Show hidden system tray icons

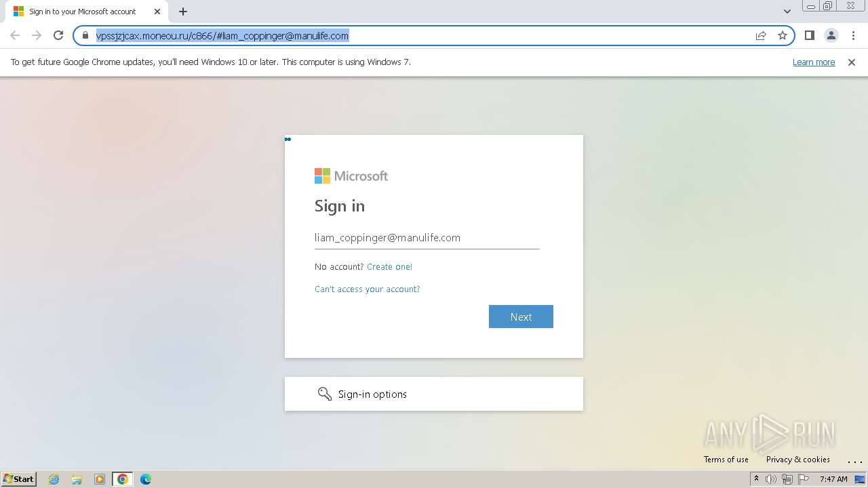(x=756, y=479)
